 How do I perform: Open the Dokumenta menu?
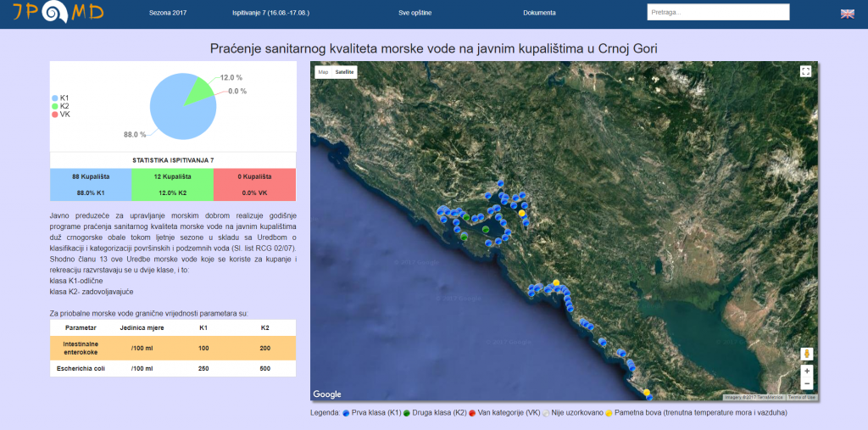point(539,13)
